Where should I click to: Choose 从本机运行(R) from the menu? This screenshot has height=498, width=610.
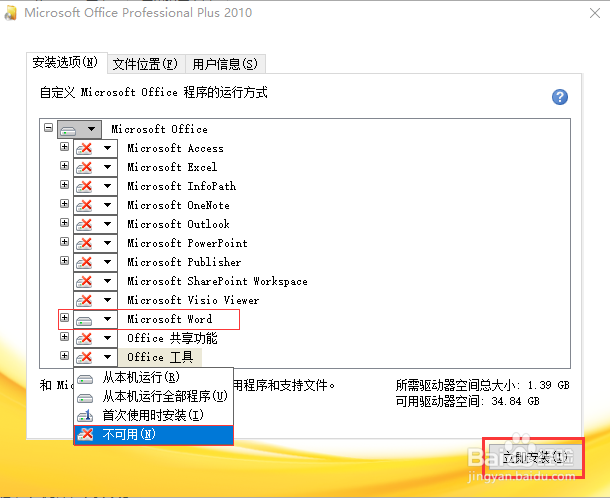click(154, 377)
